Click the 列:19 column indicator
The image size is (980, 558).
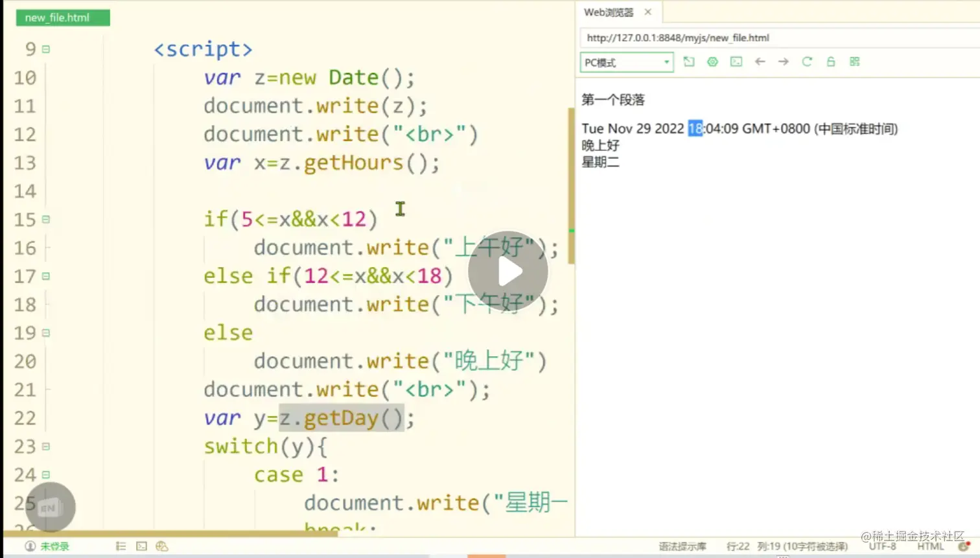click(x=802, y=546)
